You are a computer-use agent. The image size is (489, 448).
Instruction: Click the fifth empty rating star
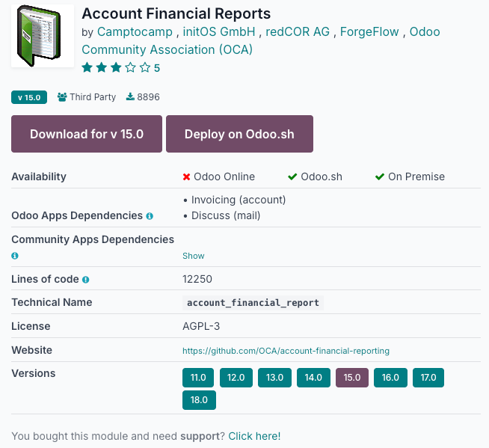pos(145,67)
